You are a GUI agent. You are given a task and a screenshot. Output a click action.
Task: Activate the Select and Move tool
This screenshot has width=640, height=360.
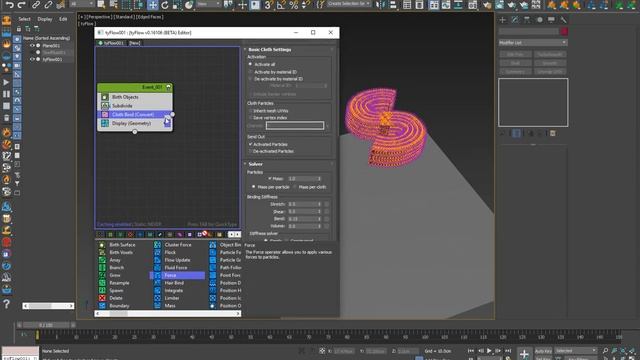(x=152, y=5)
